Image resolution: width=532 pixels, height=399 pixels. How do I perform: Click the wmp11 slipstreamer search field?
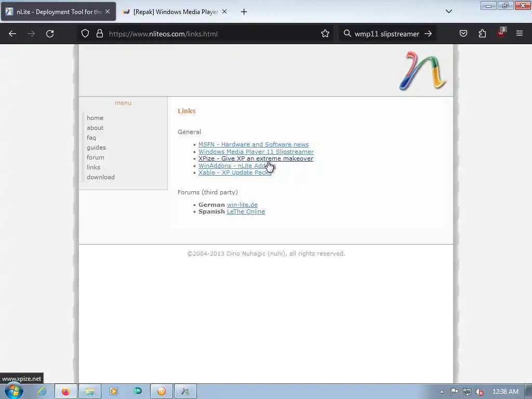tap(387, 34)
